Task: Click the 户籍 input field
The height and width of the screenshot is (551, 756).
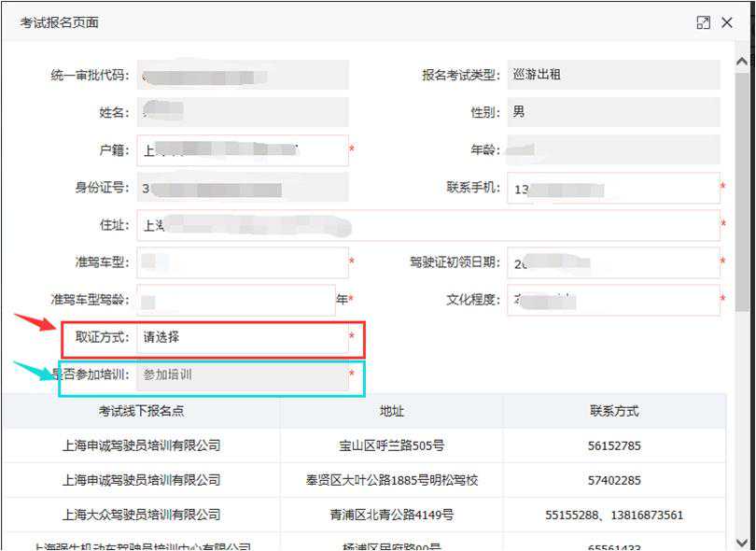Action: pos(243,150)
